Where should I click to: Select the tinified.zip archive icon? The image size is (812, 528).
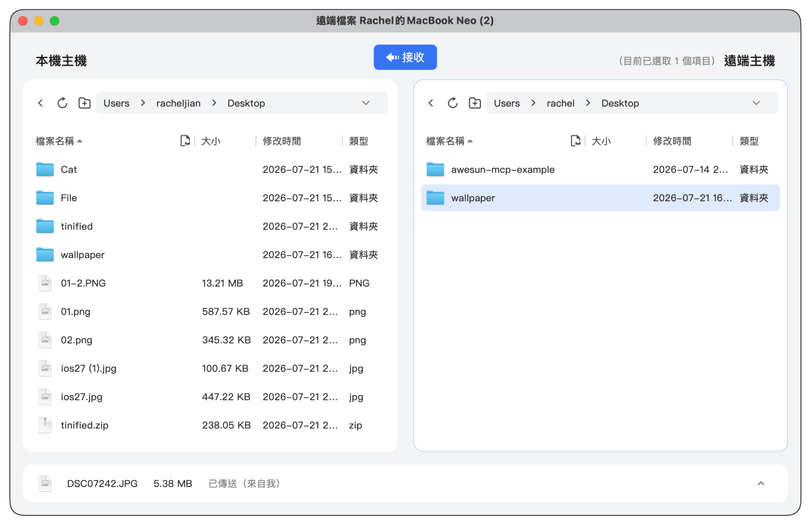pos(45,425)
